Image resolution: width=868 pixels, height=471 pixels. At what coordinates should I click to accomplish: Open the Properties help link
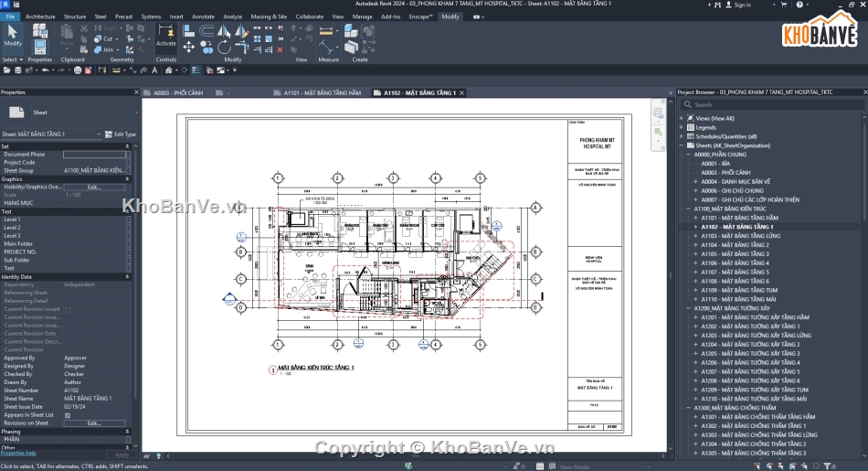17,453
